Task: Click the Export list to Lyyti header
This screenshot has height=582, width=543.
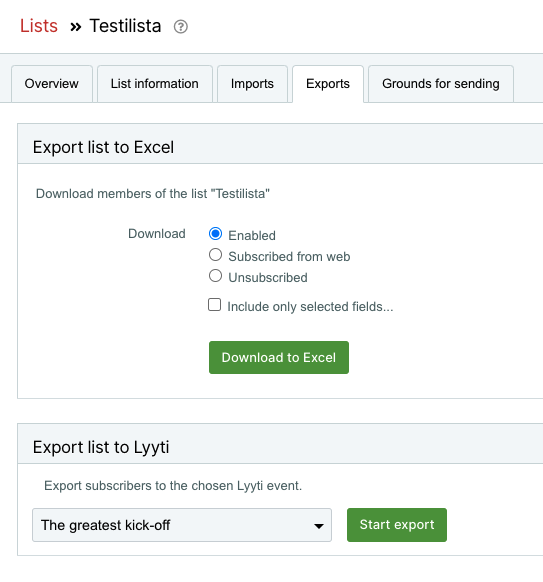Action: tap(101, 447)
